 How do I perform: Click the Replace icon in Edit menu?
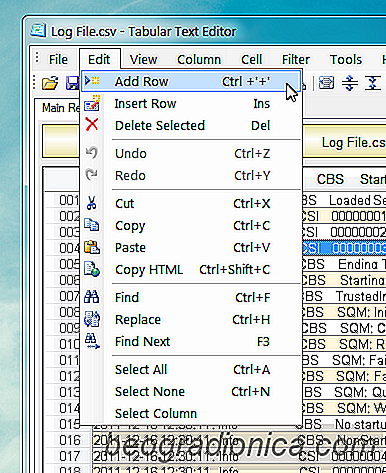coord(92,319)
